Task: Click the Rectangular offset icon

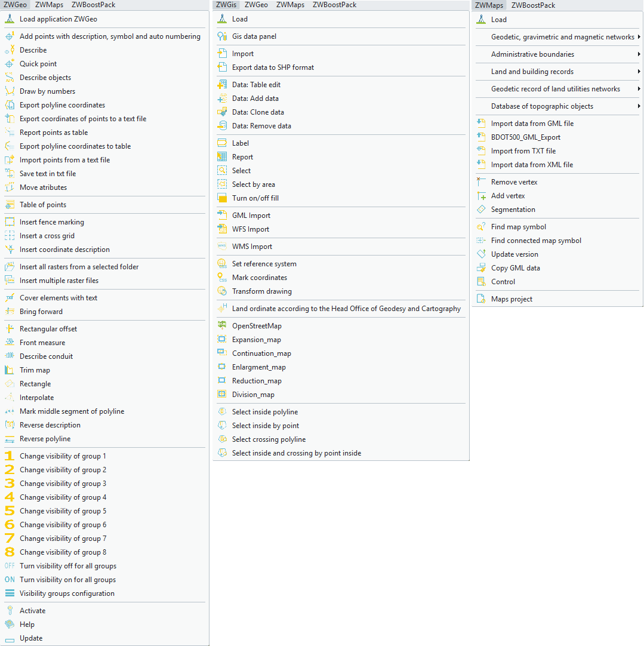Action: pyautogui.click(x=10, y=329)
